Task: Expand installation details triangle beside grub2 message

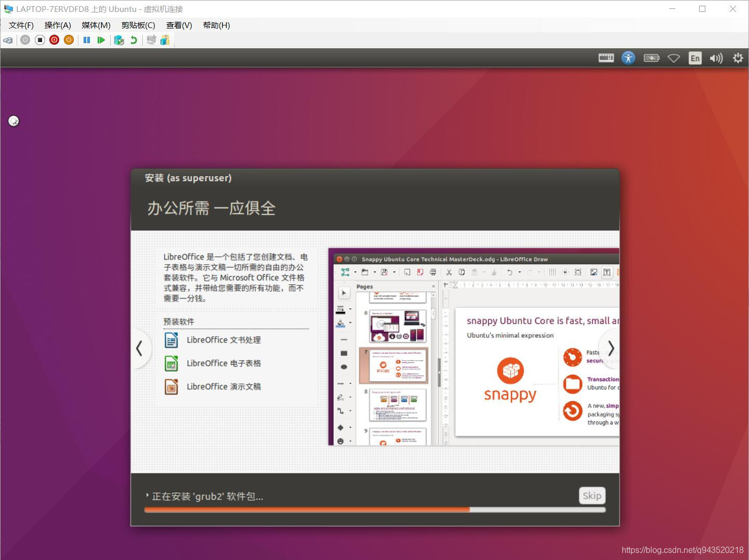Action: (x=148, y=496)
